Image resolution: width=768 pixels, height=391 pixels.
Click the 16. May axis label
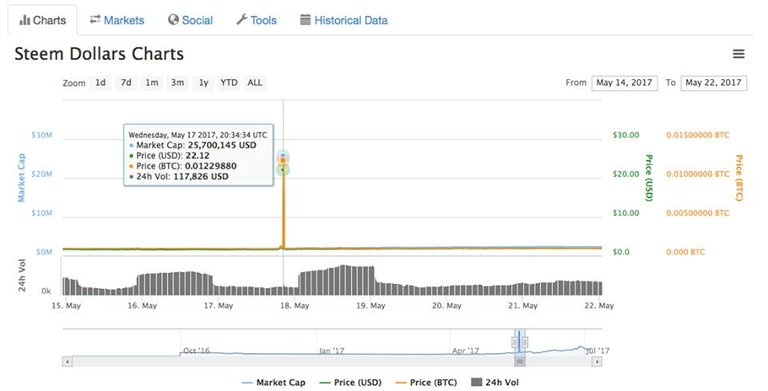142,306
